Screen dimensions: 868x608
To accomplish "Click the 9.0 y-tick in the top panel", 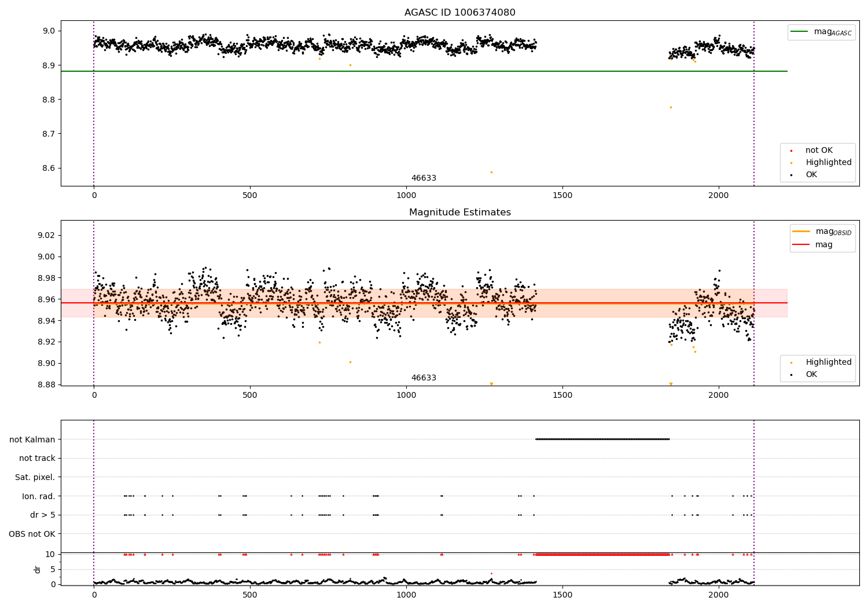I will tap(50, 31).
